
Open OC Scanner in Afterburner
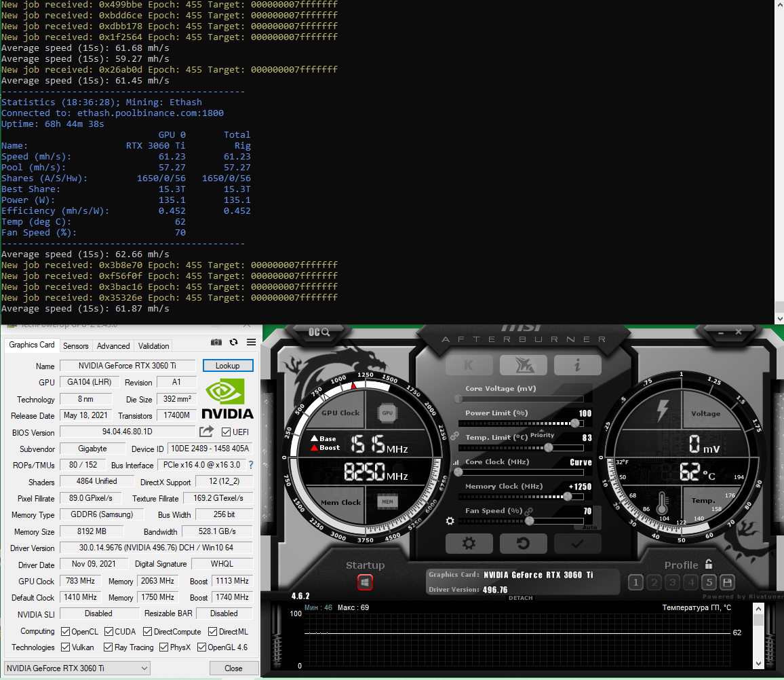click(319, 333)
